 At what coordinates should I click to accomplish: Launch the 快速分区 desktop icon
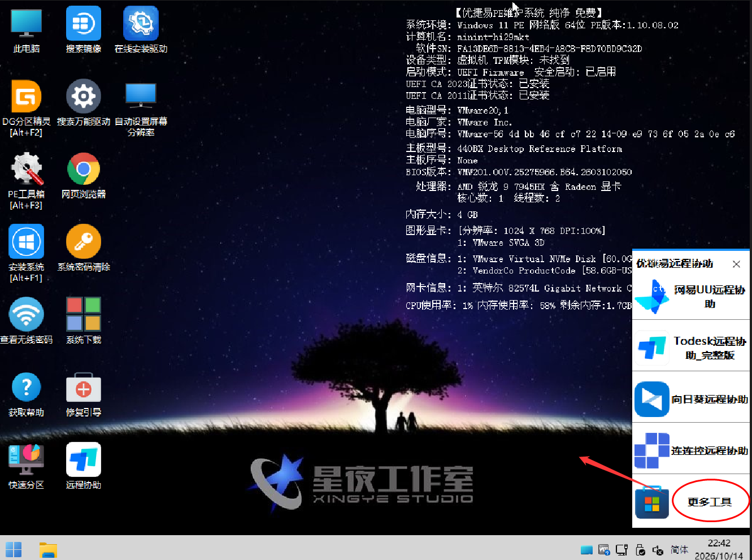pyautogui.click(x=26, y=466)
